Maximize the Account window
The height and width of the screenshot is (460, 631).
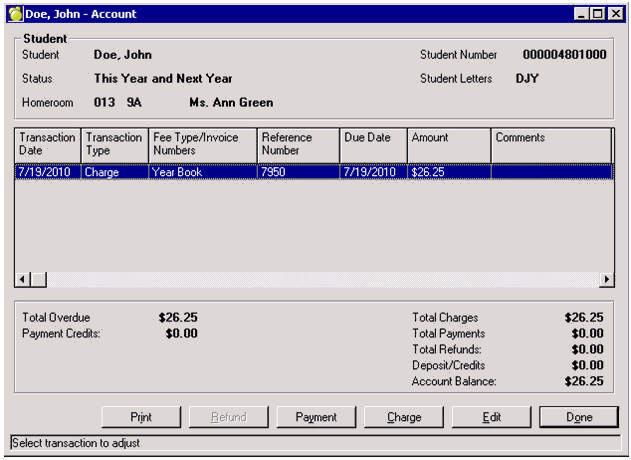[599, 15]
